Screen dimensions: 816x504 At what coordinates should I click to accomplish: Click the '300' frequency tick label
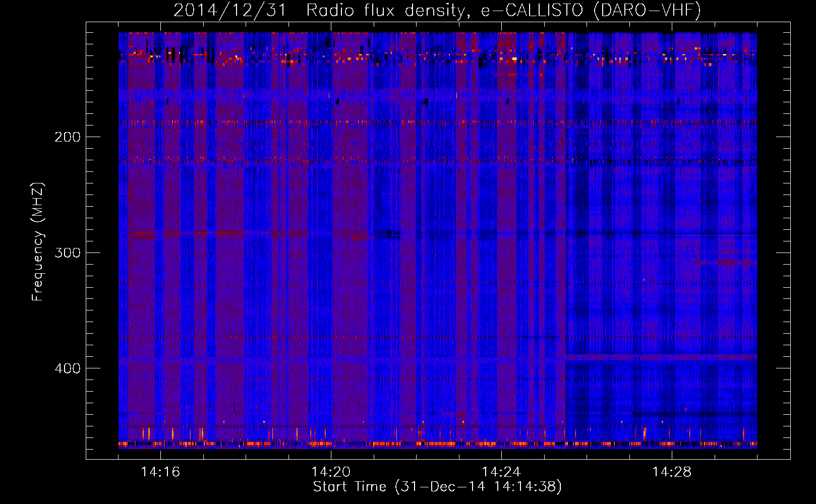point(68,253)
